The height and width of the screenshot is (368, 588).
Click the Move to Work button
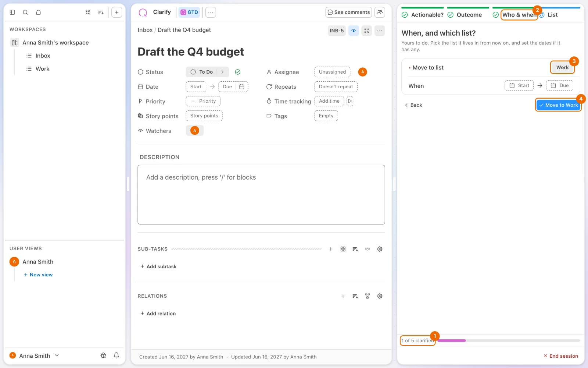tap(559, 105)
